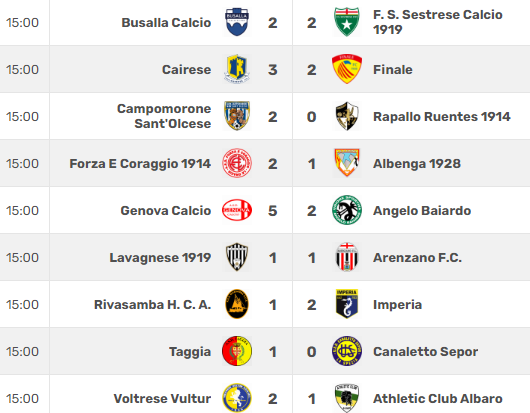The width and height of the screenshot is (530, 413).
Task: Open Voltrese Vultur team page
Action: pyautogui.click(x=162, y=399)
